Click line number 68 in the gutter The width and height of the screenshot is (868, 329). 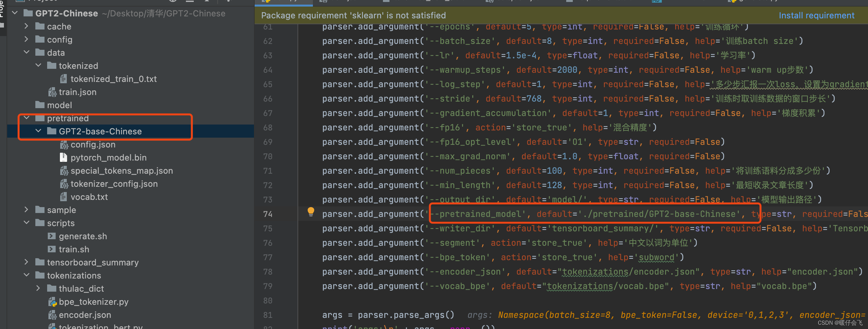[x=268, y=127]
